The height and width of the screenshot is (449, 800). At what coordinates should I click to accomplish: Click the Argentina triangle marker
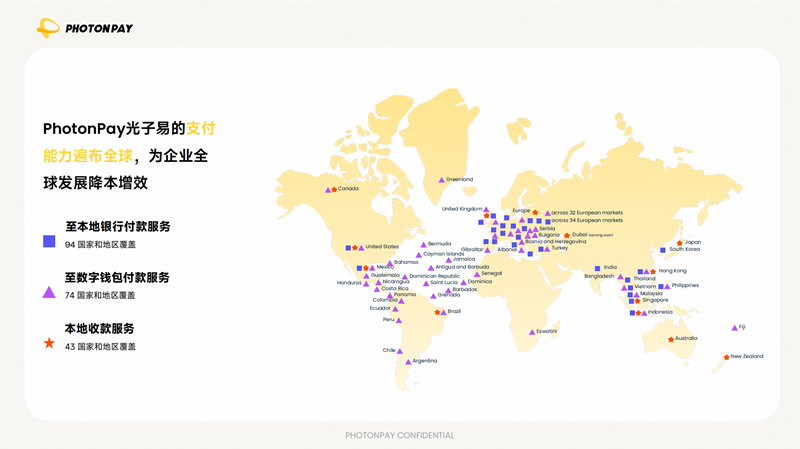click(408, 361)
